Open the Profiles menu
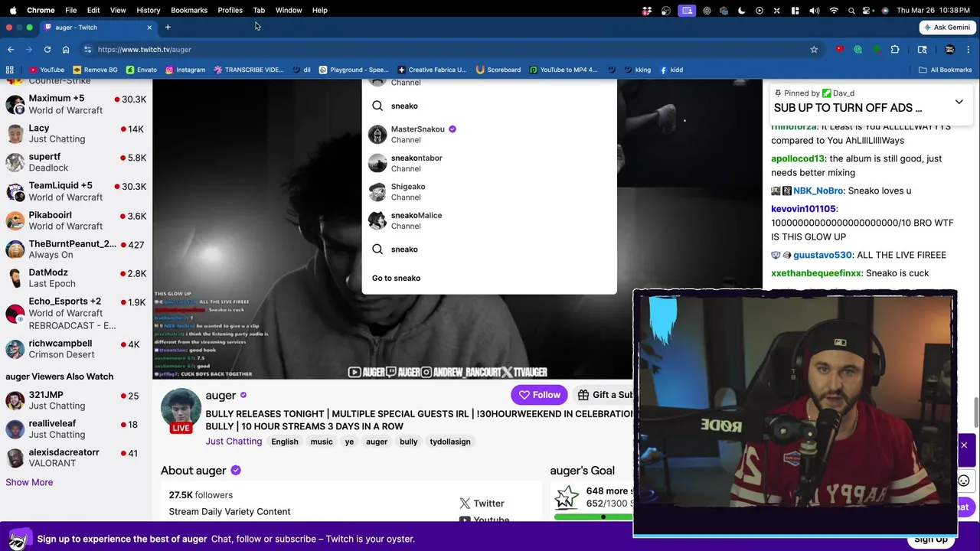Viewport: 980px width, 551px height. 230,10
